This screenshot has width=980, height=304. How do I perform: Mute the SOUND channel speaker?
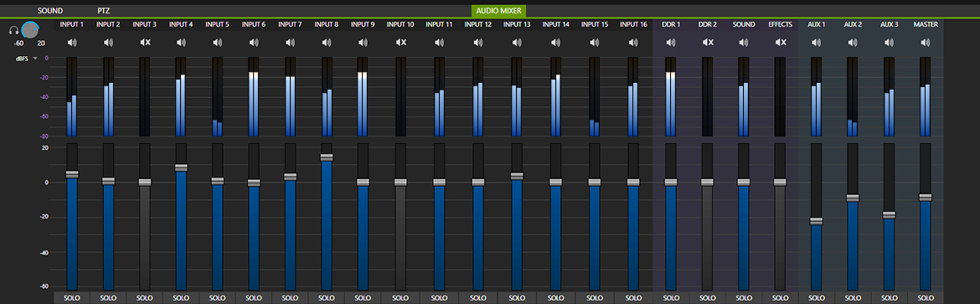coord(743,43)
